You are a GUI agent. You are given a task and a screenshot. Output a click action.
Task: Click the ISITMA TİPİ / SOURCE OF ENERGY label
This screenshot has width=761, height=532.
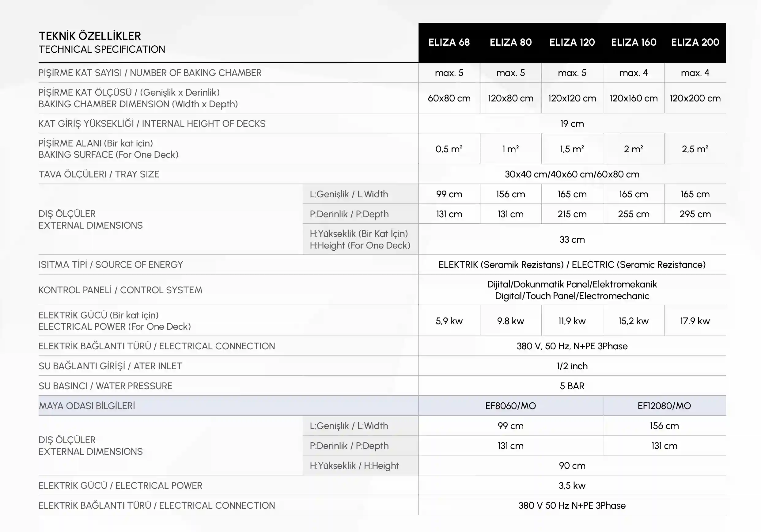pos(111,264)
